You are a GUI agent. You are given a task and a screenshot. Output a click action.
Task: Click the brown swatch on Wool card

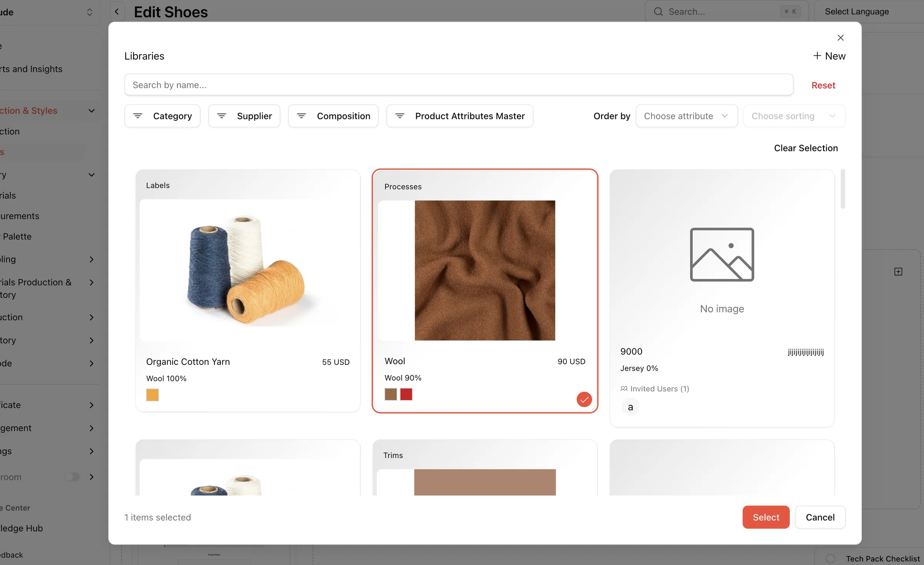pyautogui.click(x=391, y=394)
